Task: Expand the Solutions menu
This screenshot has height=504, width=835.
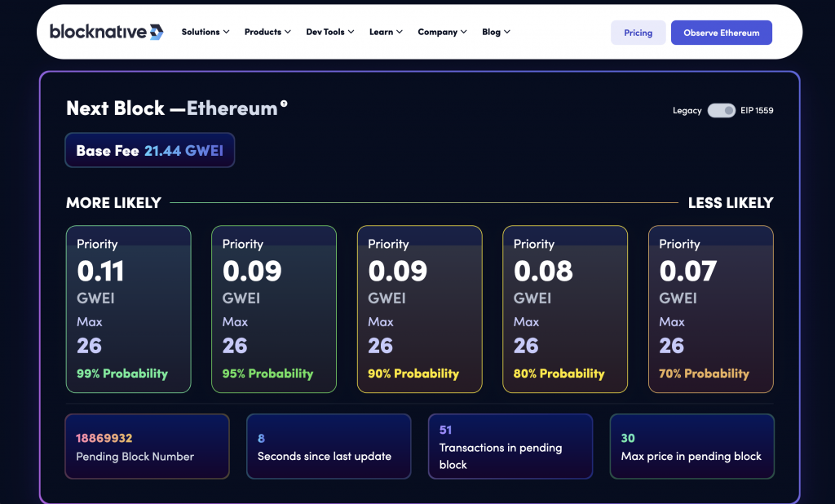Action: tap(205, 32)
